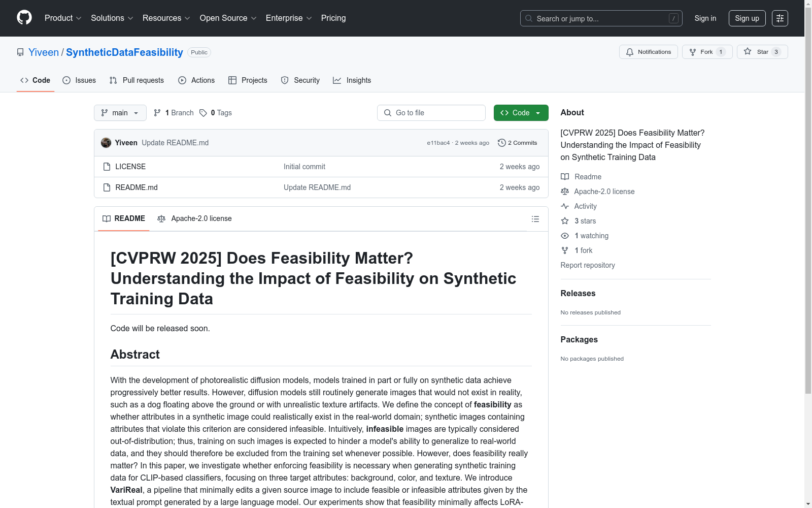The height and width of the screenshot is (508, 812).
Task: Switch to the Issues tab
Action: click(x=79, y=80)
